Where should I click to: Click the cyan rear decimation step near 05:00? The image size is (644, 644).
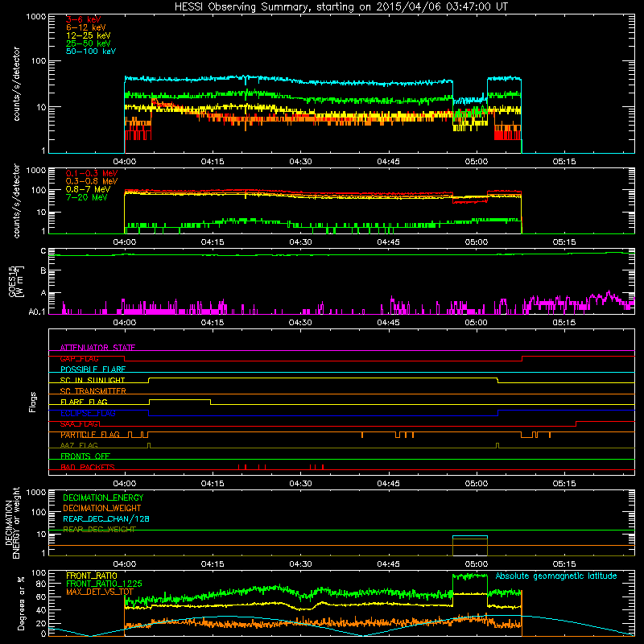coord(470,536)
